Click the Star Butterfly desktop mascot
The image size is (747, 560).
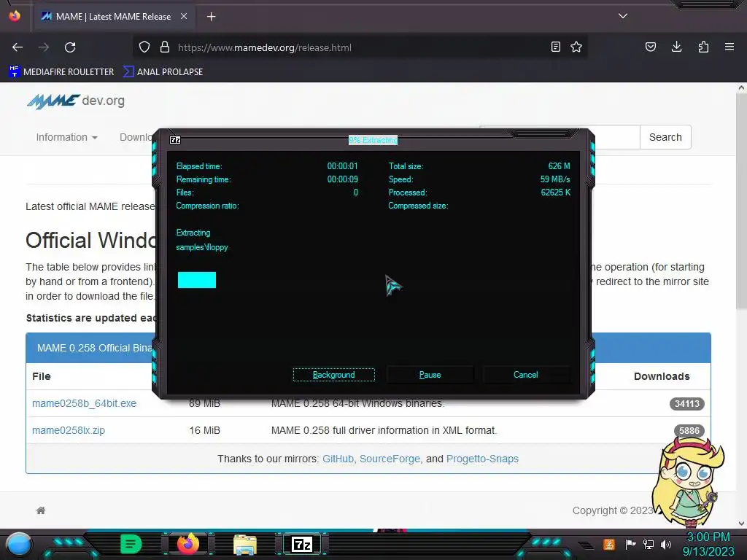(688, 482)
